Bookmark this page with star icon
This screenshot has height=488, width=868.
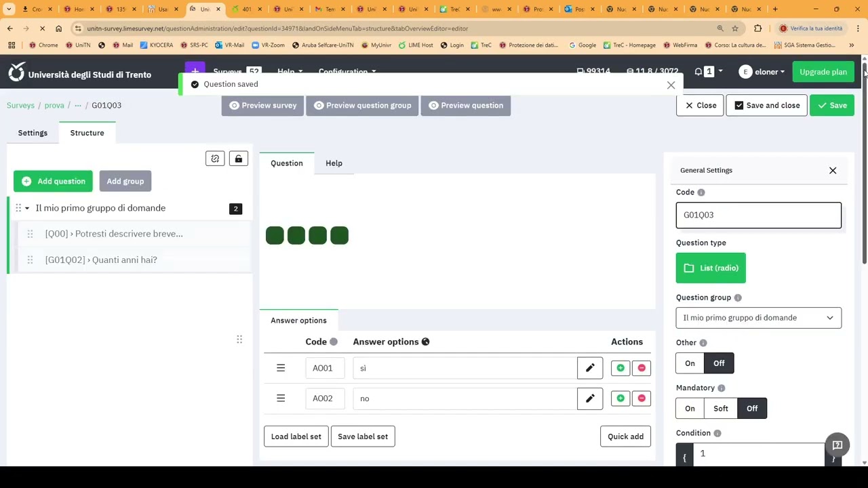coord(735,28)
